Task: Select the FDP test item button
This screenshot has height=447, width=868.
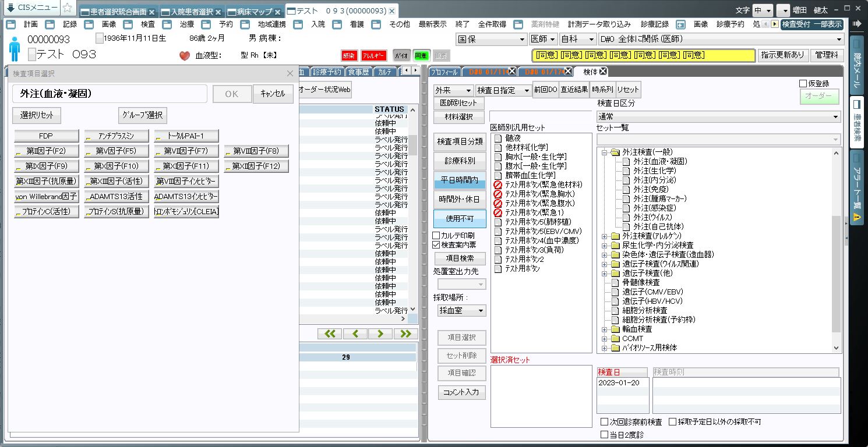Action: tap(46, 136)
